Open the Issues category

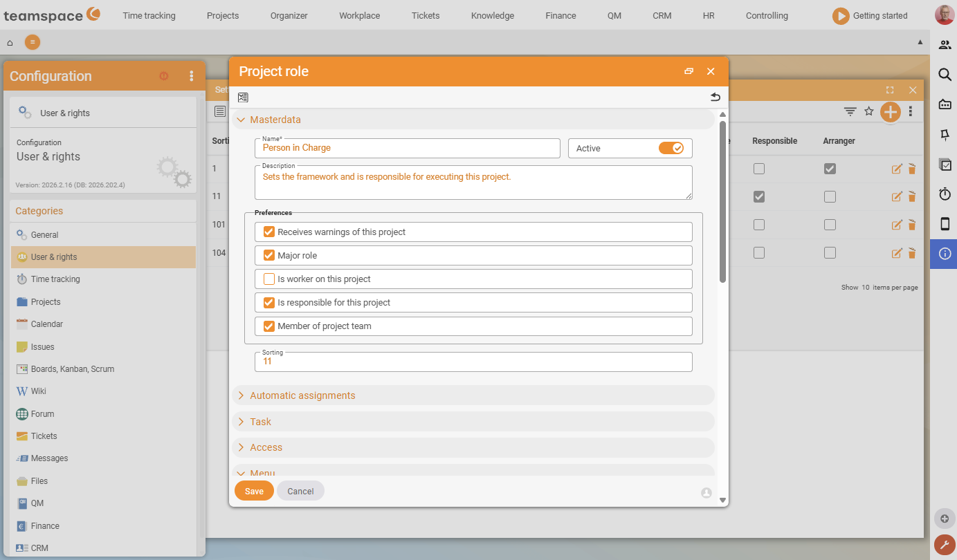pyautogui.click(x=104, y=347)
